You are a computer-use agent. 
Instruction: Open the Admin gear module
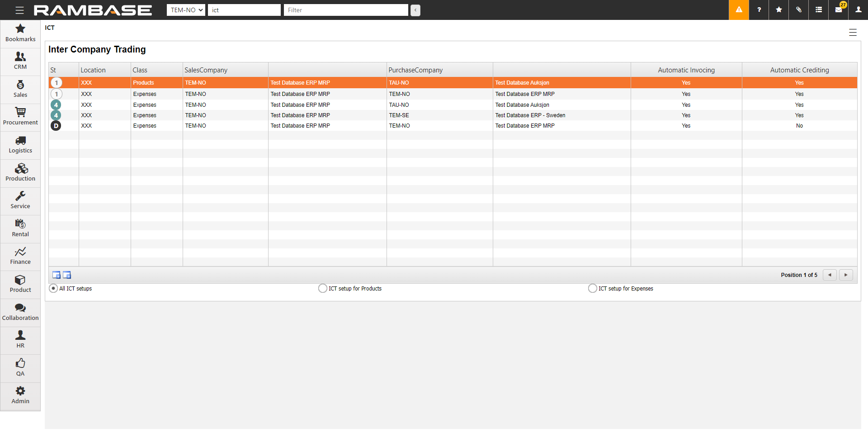tap(20, 395)
